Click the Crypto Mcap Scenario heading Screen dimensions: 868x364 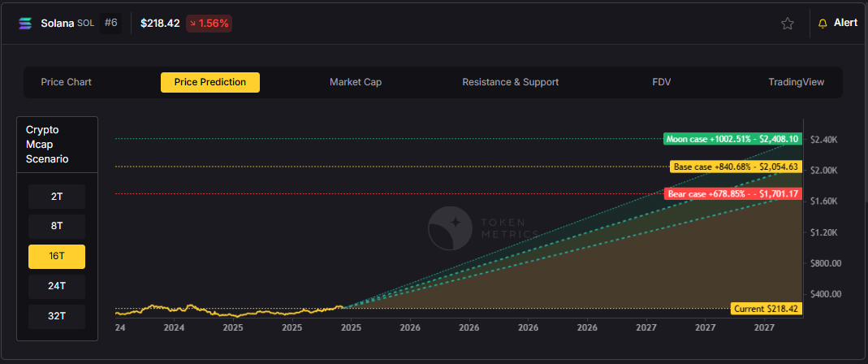pyautogui.click(x=47, y=145)
